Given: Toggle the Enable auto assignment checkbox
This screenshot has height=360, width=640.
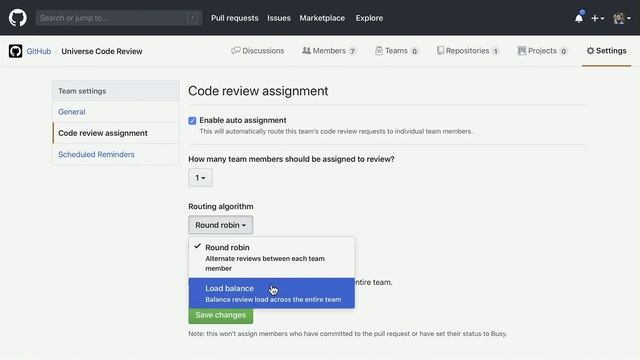Looking at the screenshot, I should [192, 120].
